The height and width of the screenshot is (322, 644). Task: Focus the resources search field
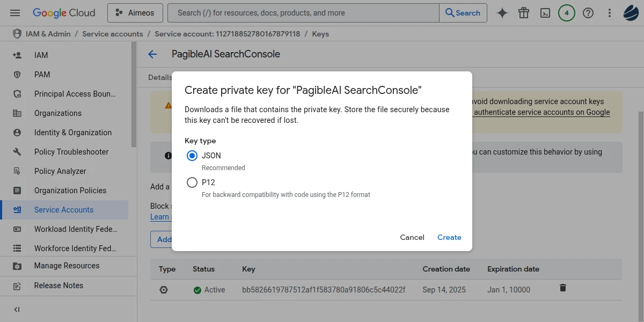[x=303, y=13]
